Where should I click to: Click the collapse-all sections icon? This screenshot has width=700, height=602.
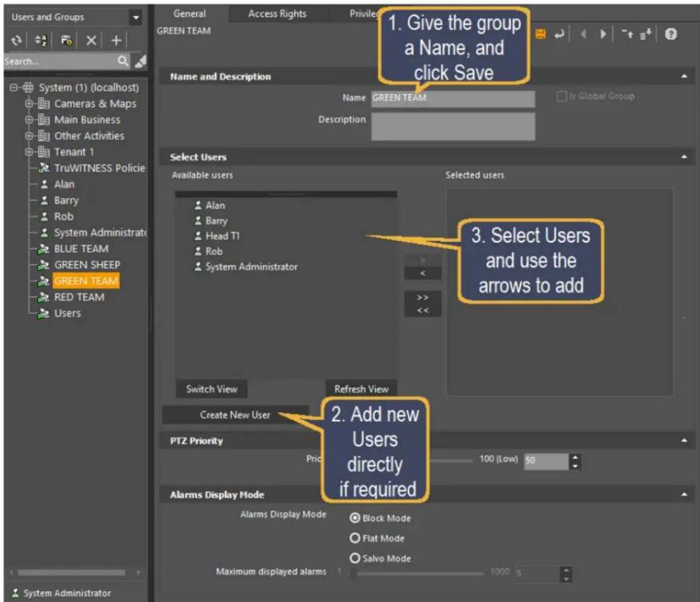coord(630,35)
